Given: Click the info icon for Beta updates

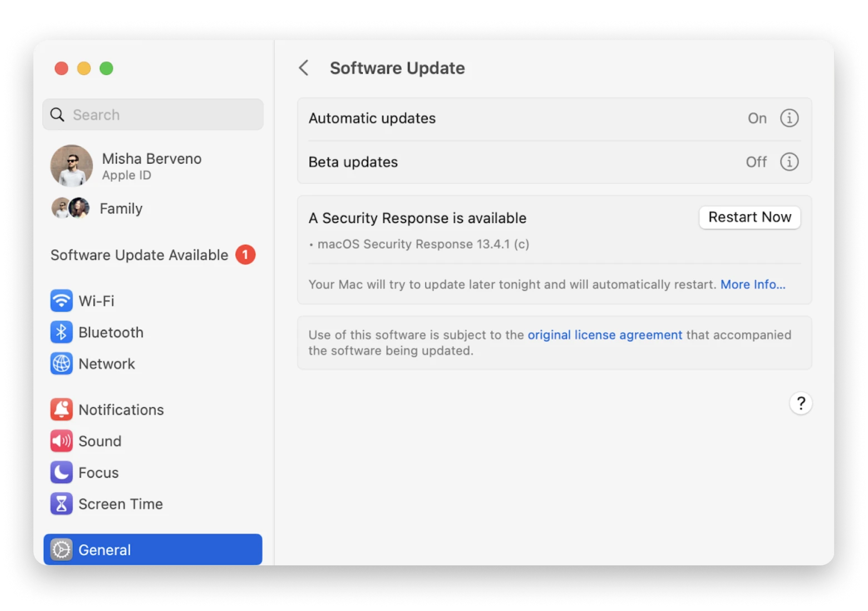Looking at the screenshot, I should 789,162.
